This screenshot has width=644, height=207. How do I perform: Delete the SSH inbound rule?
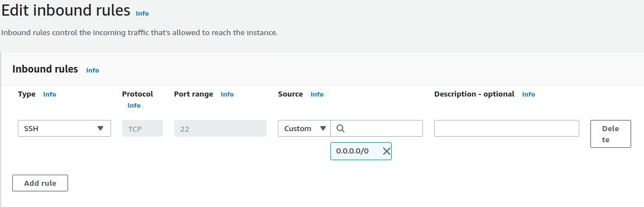[611, 134]
